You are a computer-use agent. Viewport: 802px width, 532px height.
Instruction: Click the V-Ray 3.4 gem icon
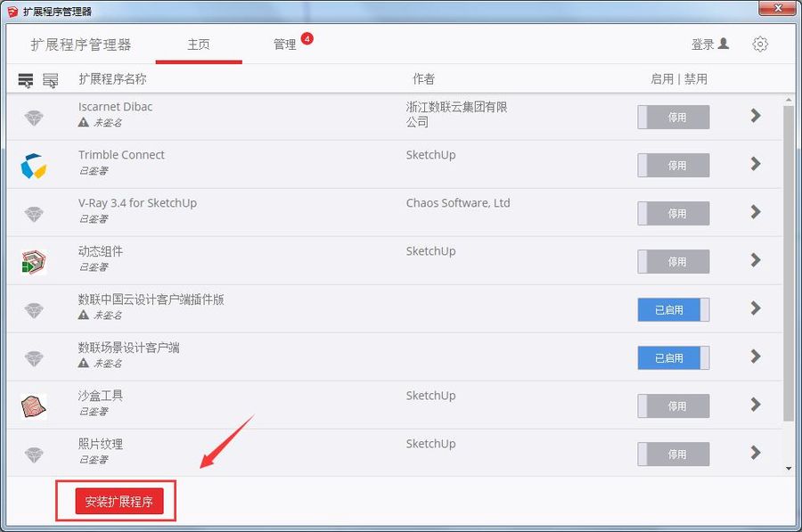tap(34, 214)
